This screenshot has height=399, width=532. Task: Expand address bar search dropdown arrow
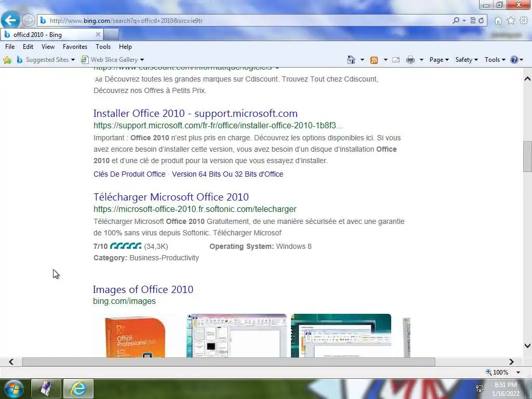click(464, 21)
